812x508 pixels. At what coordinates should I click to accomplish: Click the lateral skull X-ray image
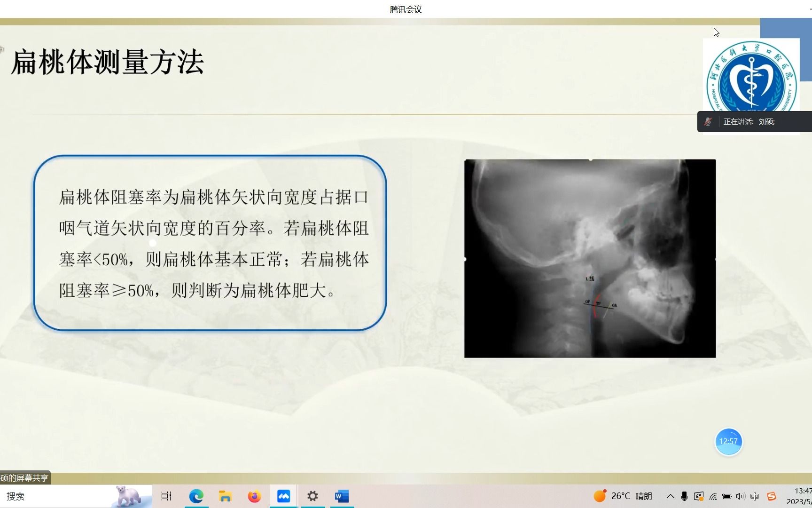pos(590,258)
